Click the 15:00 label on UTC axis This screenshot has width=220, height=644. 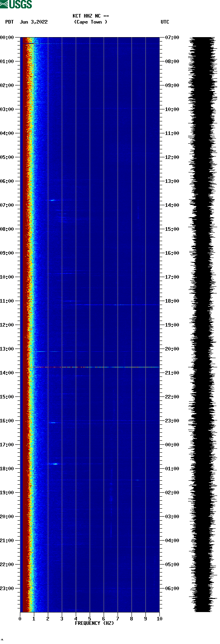click(172, 229)
